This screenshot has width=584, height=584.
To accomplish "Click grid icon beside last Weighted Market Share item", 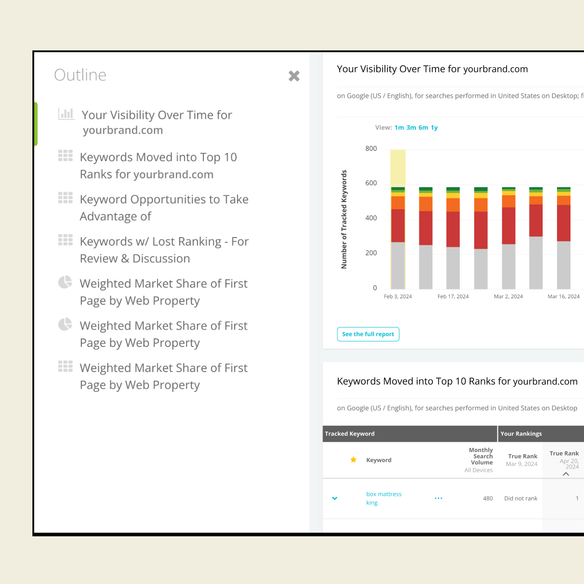I will pos(66,366).
